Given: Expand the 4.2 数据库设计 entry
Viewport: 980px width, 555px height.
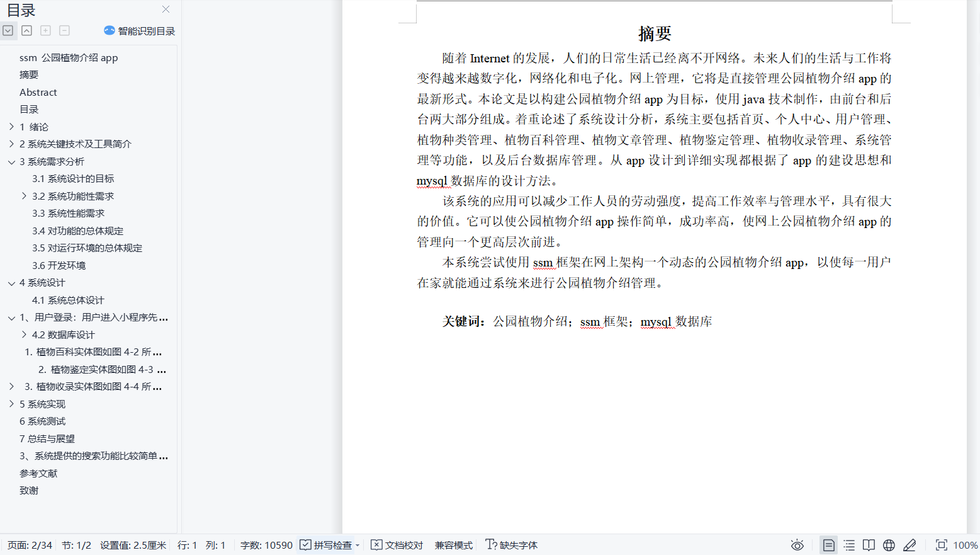Looking at the screenshot, I should tap(24, 335).
